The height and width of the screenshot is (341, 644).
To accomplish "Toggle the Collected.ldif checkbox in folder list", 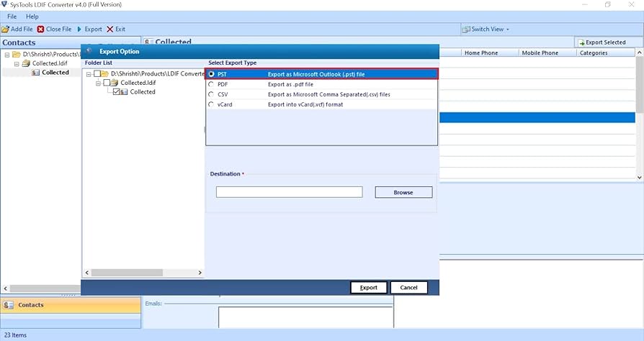I will click(x=107, y=83).
